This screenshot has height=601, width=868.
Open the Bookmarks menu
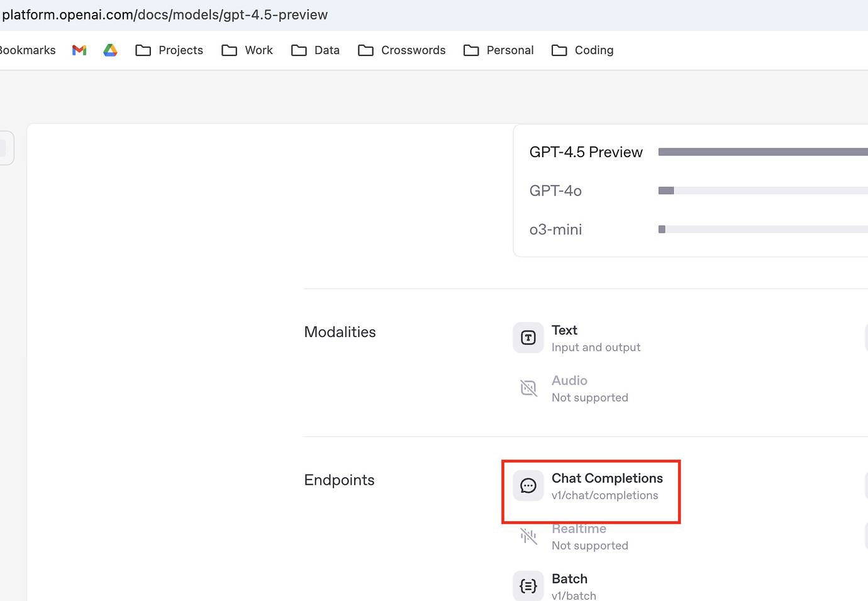[x=28, y=50]
